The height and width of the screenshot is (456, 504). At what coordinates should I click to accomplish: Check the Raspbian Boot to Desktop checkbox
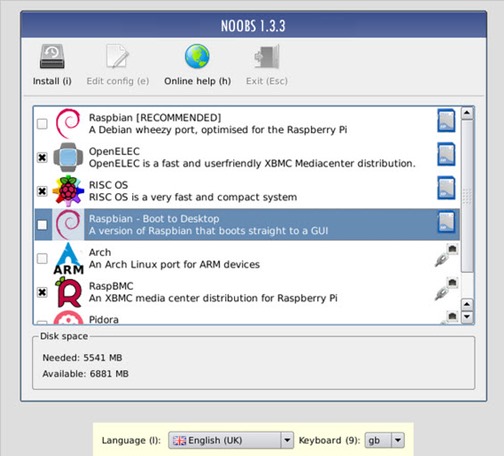[x=42, y=225]
